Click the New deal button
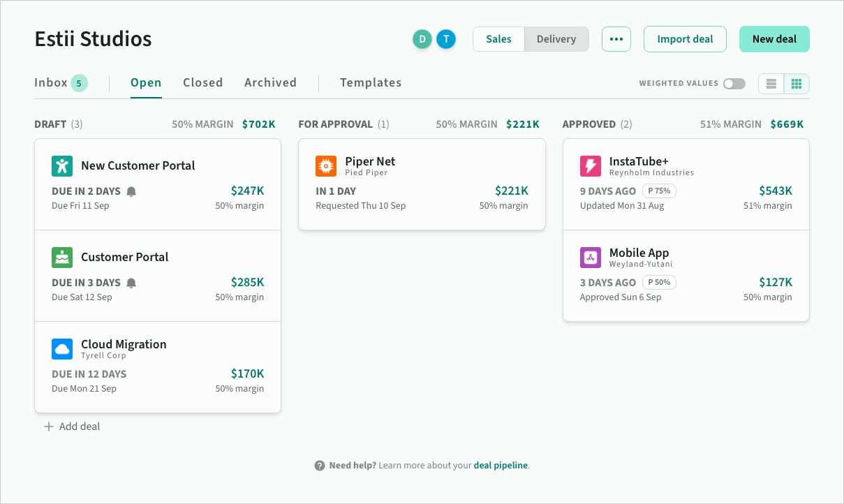The height and width of the screenshot is (504, 844). (x=774, y=39)
